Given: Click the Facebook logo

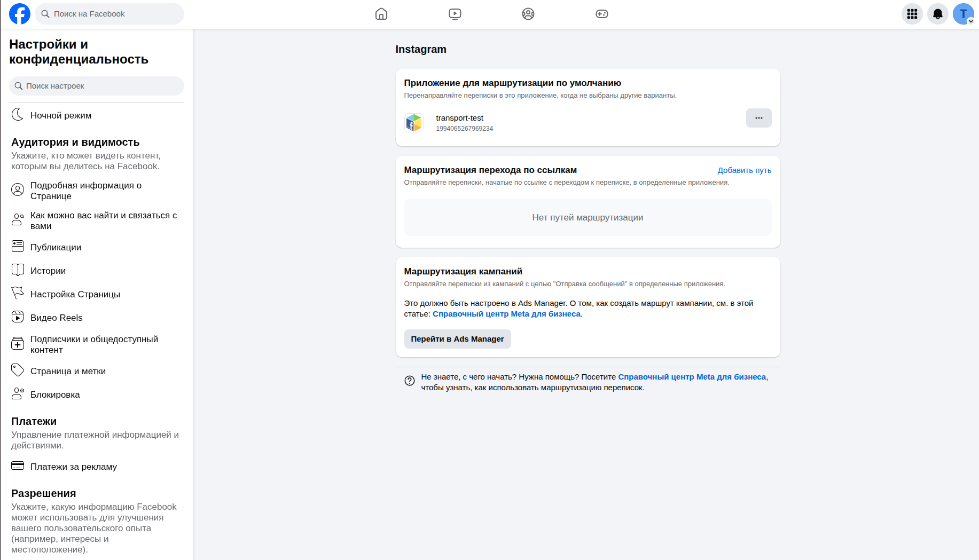Looking at the screenshot, I should pos(20,14).
